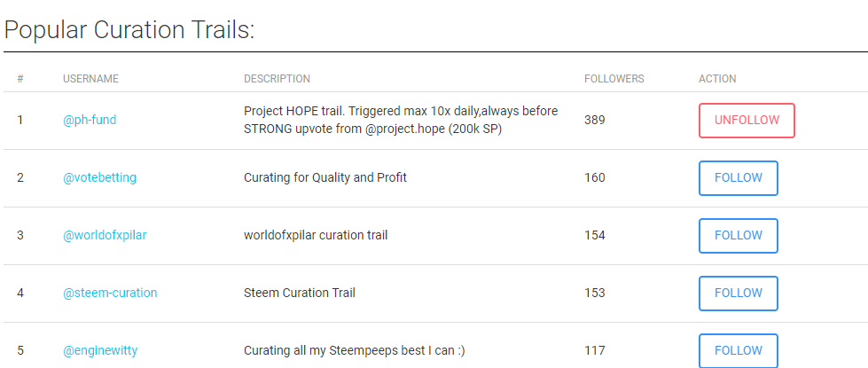Follow the @votebetting trail
Image resolution: width=868 pixels, height=368 pixels.
point(738,178)
